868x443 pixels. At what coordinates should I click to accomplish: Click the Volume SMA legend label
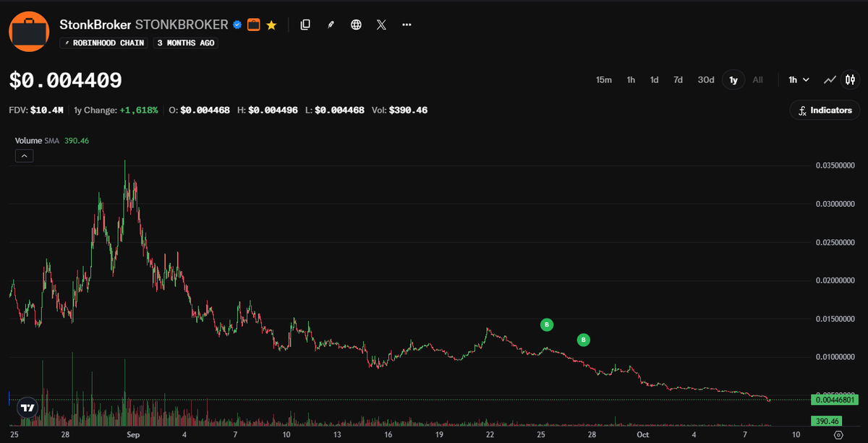(x=38, y=141)
